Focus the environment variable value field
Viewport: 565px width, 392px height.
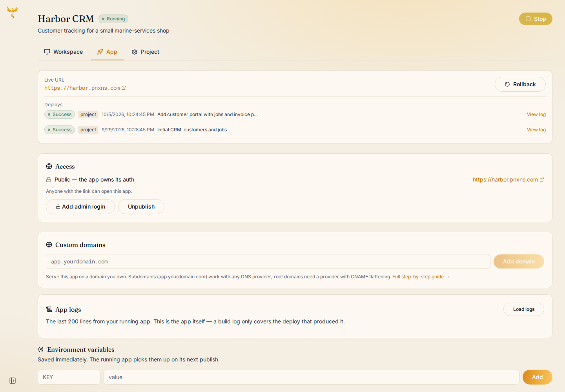click(x=312, y=377)
